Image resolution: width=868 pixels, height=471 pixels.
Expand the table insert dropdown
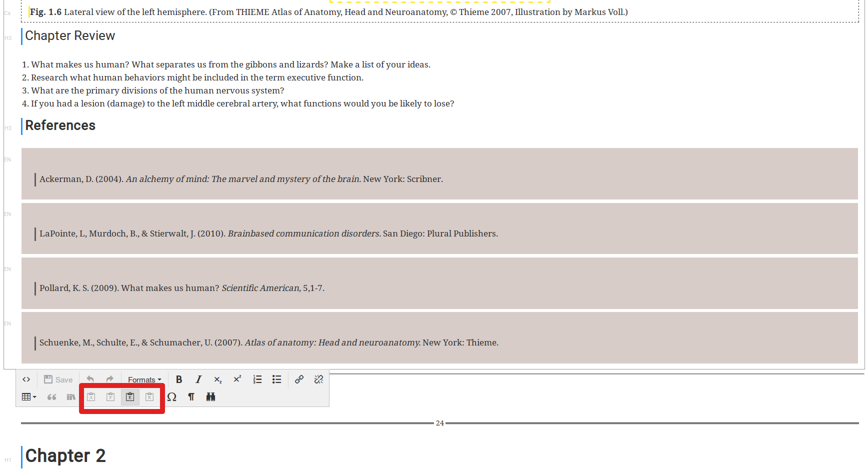tap(29, 397)
